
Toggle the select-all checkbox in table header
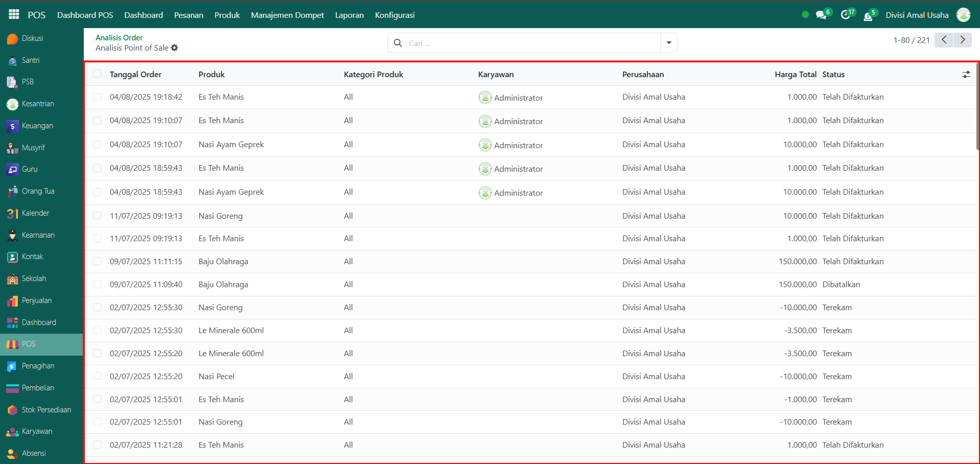click(x=97, y=74)
